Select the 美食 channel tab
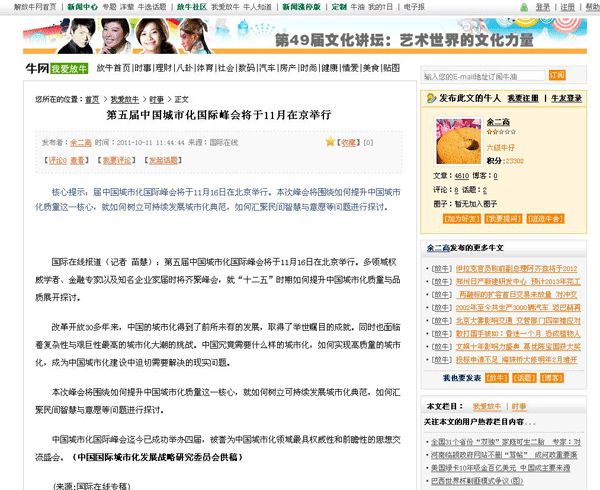600x490 pixels. coord(371,68)
